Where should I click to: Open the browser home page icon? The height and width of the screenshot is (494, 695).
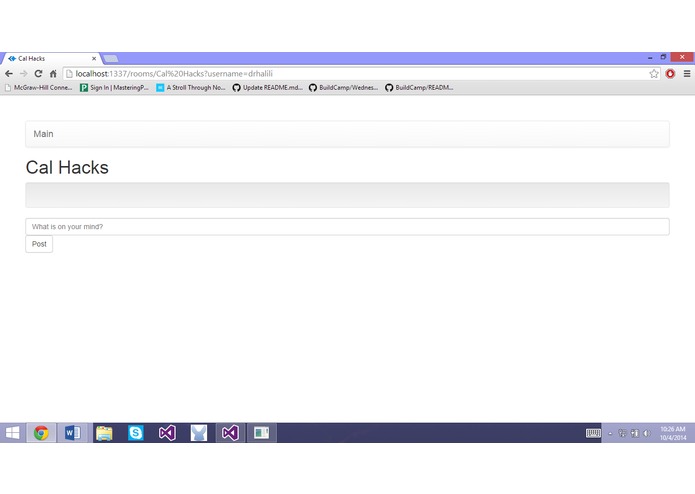pos(53,74)
